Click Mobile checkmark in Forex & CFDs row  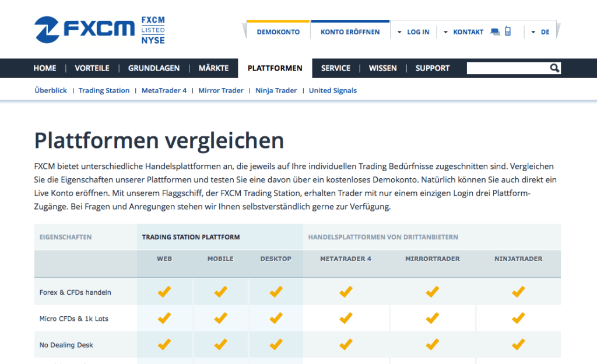tap(220, 292)
